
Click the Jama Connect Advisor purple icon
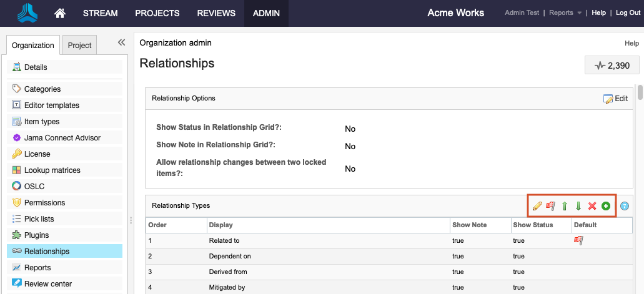[x=16, y=137]
